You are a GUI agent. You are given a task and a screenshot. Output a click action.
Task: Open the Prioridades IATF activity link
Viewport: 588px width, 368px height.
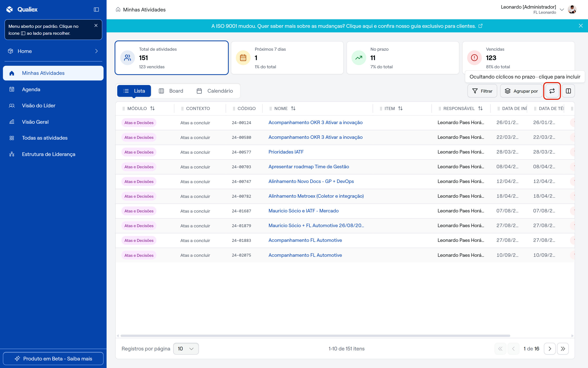[286, 152]
